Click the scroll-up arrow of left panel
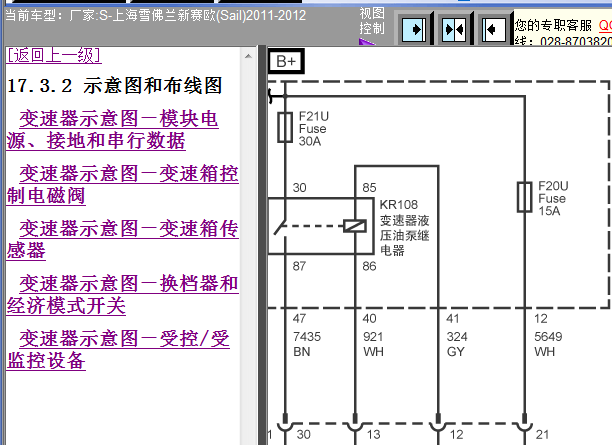 [248, 56]
